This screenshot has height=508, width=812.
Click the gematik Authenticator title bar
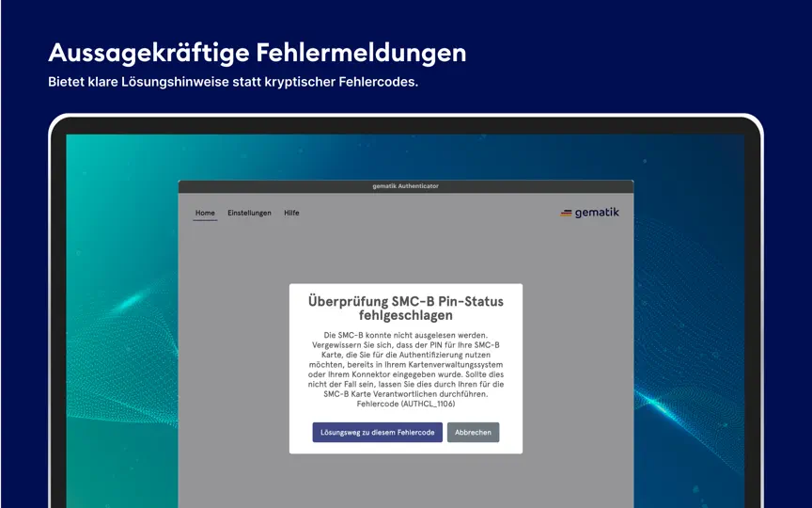405,186
